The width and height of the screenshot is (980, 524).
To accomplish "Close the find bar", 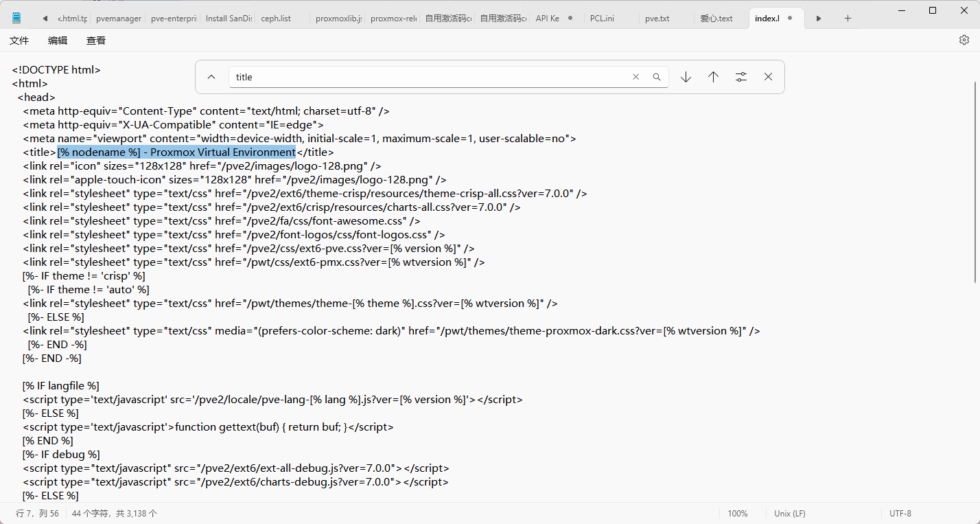I will (x=768, y=77).
